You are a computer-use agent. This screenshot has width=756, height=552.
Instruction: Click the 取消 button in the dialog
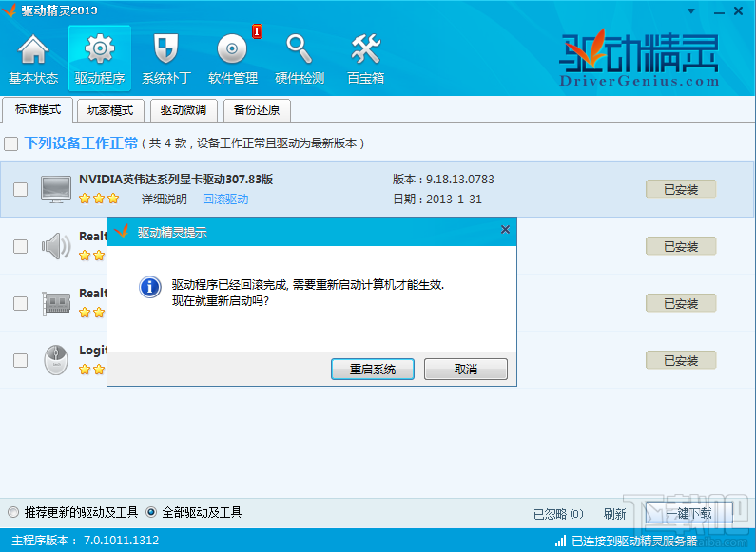tap(466, 369)
